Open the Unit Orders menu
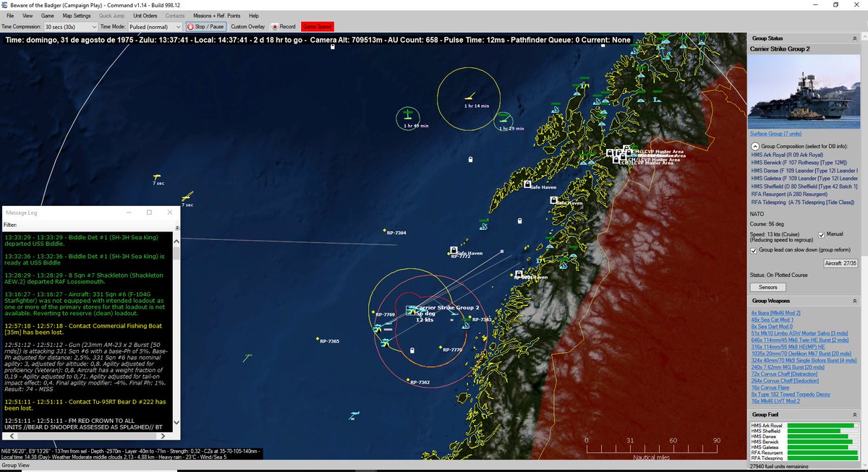 coord(145,15)
